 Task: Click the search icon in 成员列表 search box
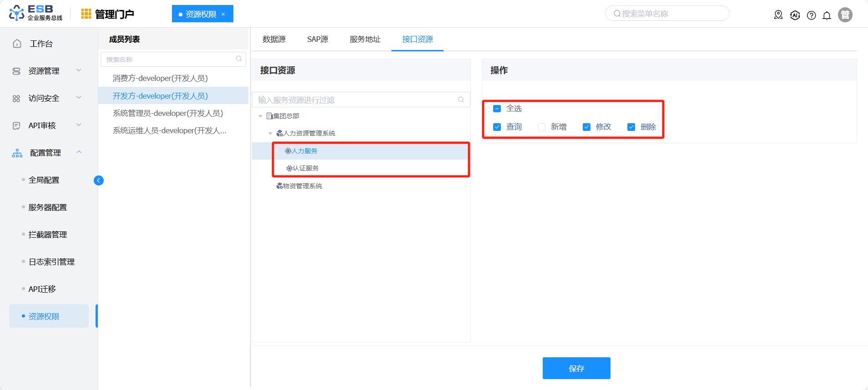239,59
